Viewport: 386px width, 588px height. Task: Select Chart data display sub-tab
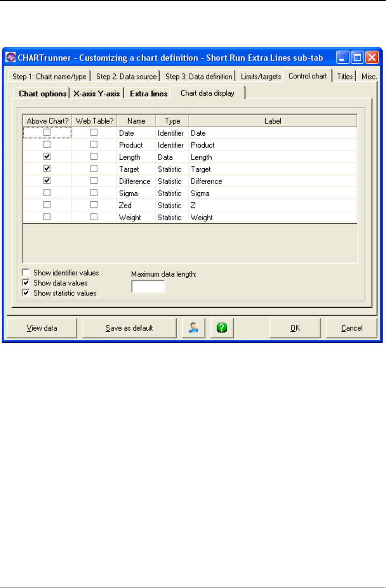[x=208, y=93]
